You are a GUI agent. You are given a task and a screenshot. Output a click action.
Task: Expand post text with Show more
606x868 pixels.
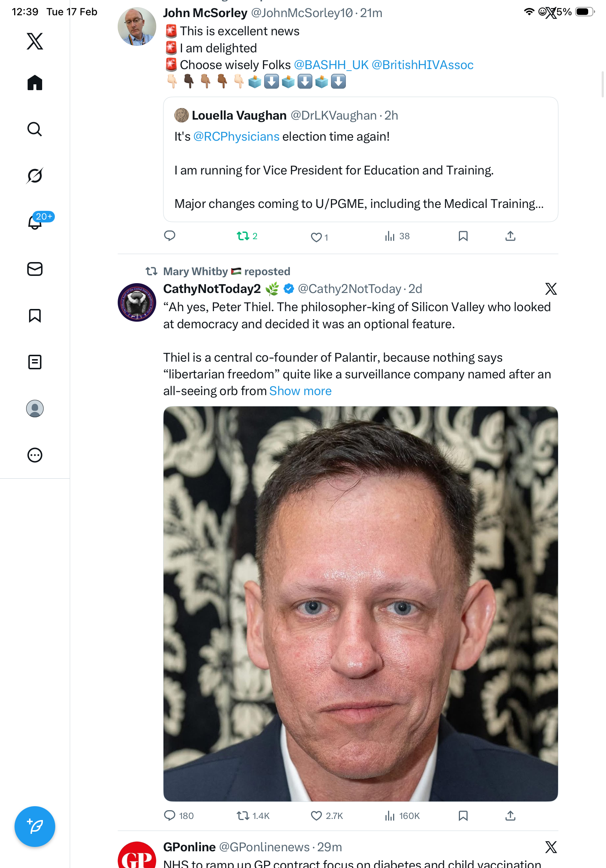[300, 391]
